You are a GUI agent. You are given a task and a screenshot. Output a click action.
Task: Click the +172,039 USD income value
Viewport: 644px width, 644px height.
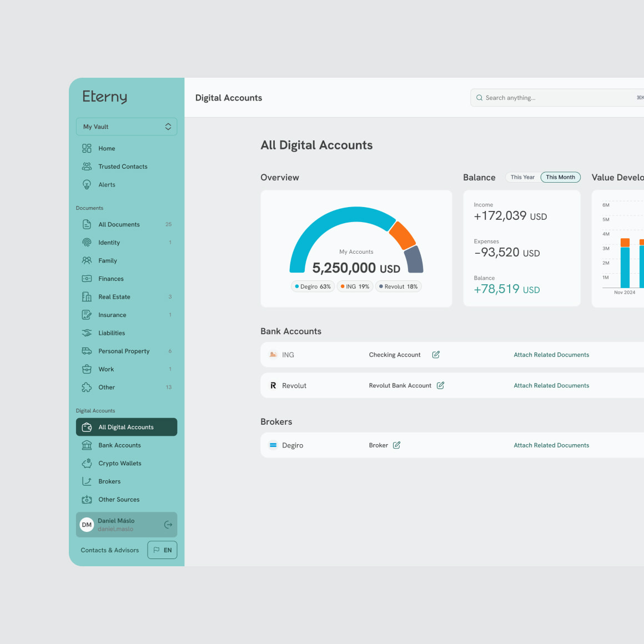[x=510, y=215]
